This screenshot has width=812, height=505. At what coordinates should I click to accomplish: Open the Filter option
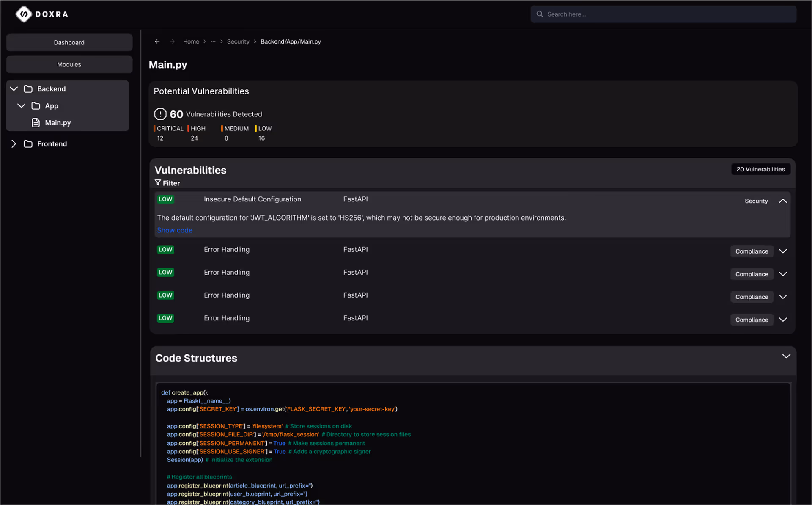click(x=167, y=183)
